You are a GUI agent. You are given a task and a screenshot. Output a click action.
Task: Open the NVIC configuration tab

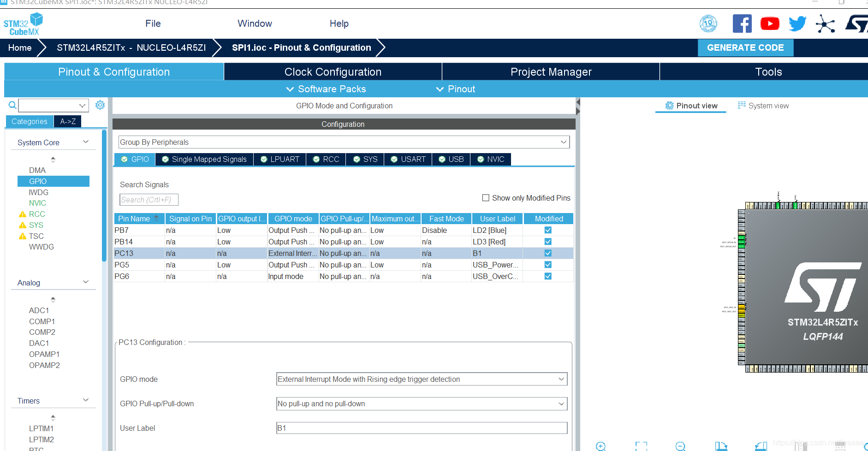click(x=491, y=159)
